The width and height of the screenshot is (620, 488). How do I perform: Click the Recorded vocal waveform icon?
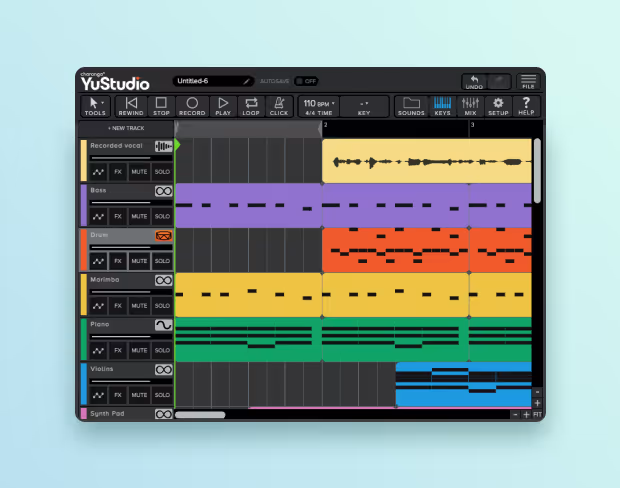tap(163, 146)
